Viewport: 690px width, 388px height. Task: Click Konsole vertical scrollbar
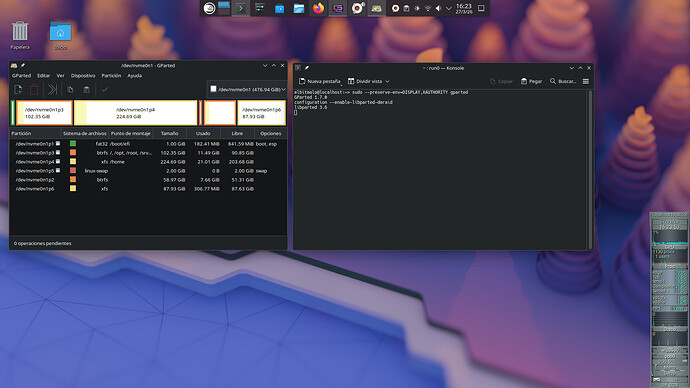coord(590,169)
